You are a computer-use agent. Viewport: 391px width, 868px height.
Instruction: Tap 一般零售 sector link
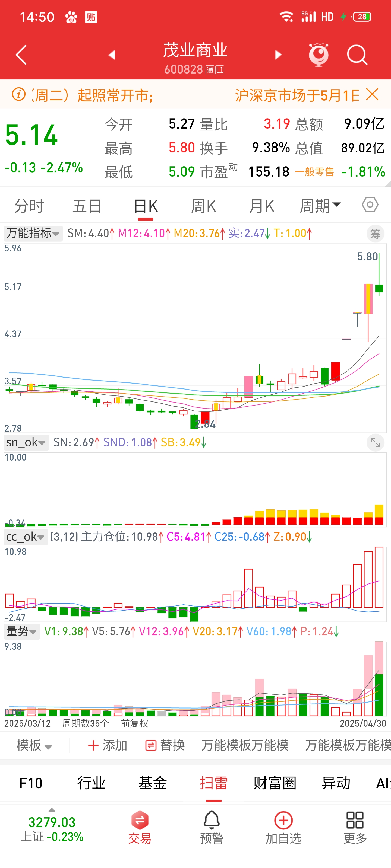pos(314,172)
